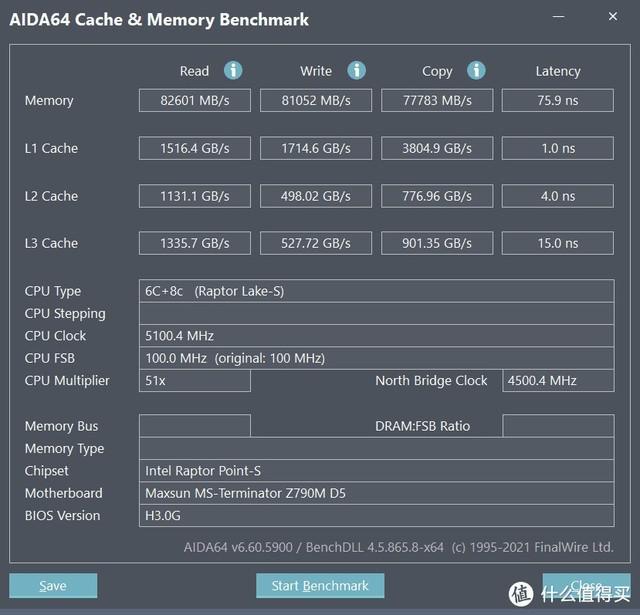Click the window title AIDA64 Cache & Memory Benchmark
This screenshot has width=640, height=615.
[x=159, y=20]
